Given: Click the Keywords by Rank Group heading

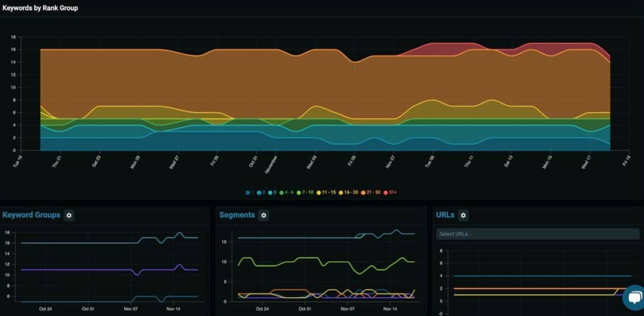Looking at the screenshot, I should pyautogui.click(x=40, y=8).
